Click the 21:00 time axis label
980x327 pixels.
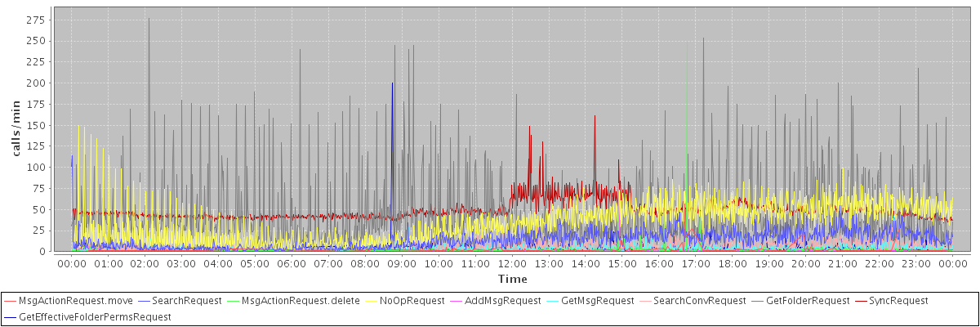click(843, 265)
